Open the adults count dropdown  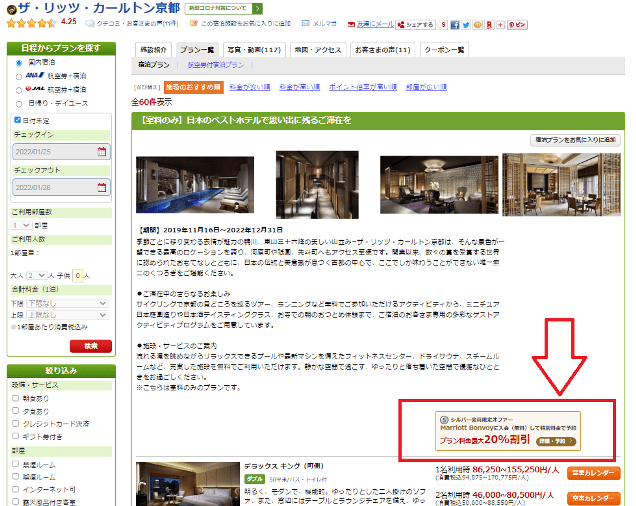pyautogui.click(x=37, y=276)
